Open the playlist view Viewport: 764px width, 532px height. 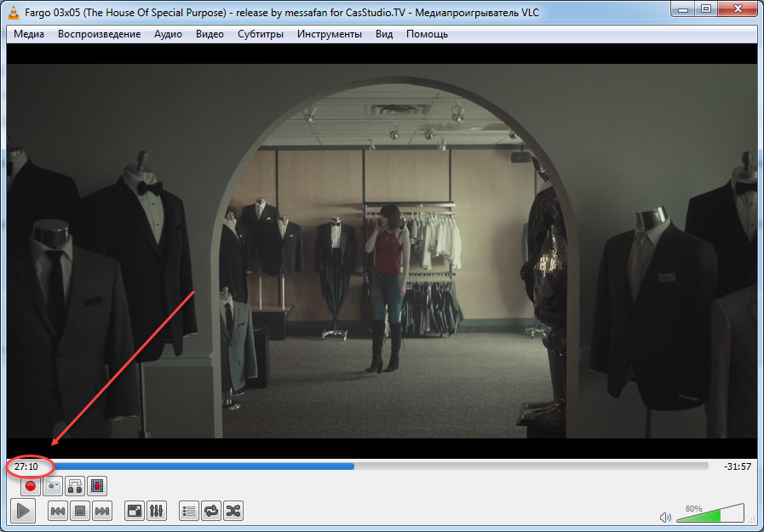click(189, 511)
